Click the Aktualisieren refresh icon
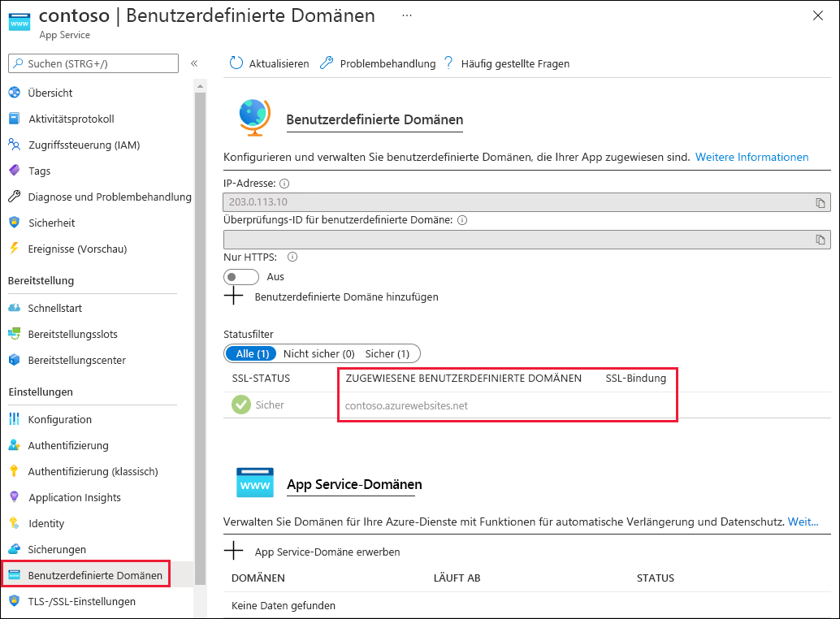This screenshot has height=619, width=840. (x=236, y=63)
